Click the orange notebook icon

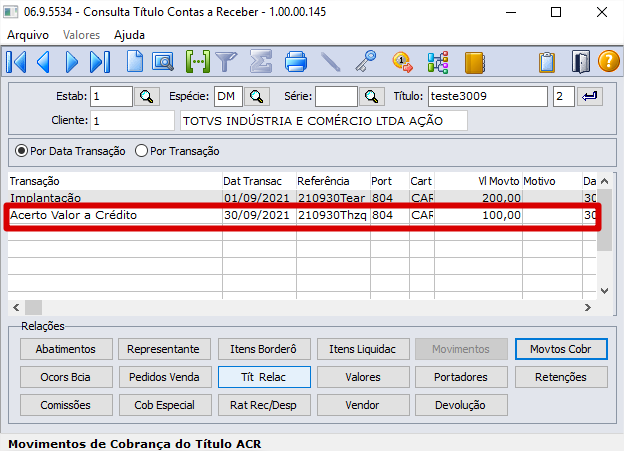click(474, 62)
